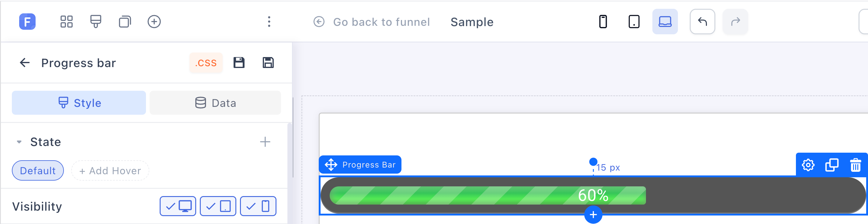Switch to tablet device preview
The height and width of the screenshot is (224, 868).
click(634, 22)
